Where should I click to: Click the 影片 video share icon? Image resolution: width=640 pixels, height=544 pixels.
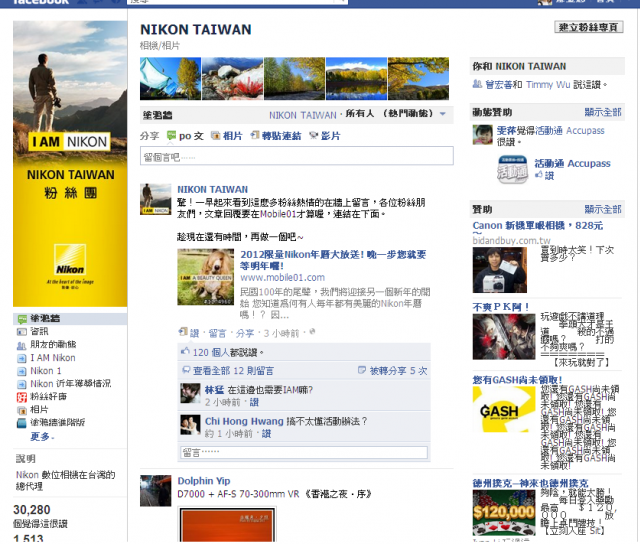[313, 135]
